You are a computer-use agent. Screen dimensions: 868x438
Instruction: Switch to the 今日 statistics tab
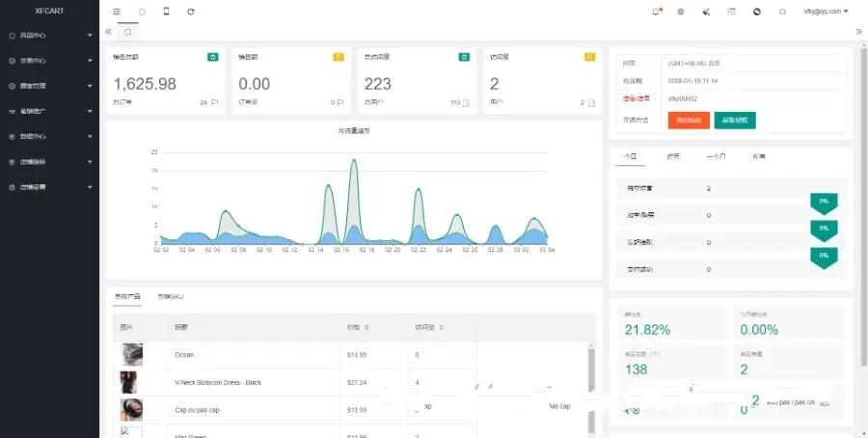coord(630,156)
